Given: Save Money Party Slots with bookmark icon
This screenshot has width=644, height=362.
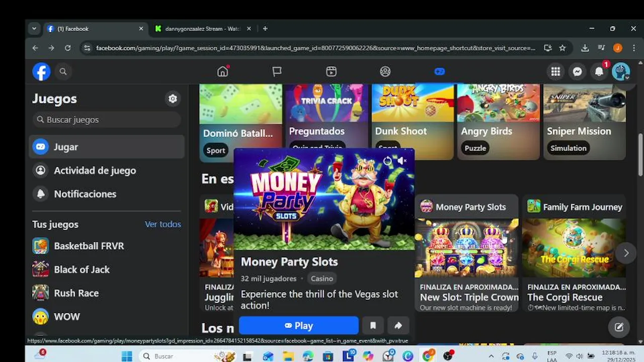Looking at the screenshot, I should click(373, 326).
